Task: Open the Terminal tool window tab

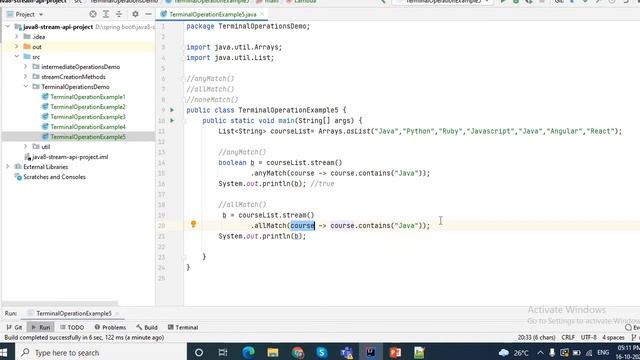Action: [183, 327]
